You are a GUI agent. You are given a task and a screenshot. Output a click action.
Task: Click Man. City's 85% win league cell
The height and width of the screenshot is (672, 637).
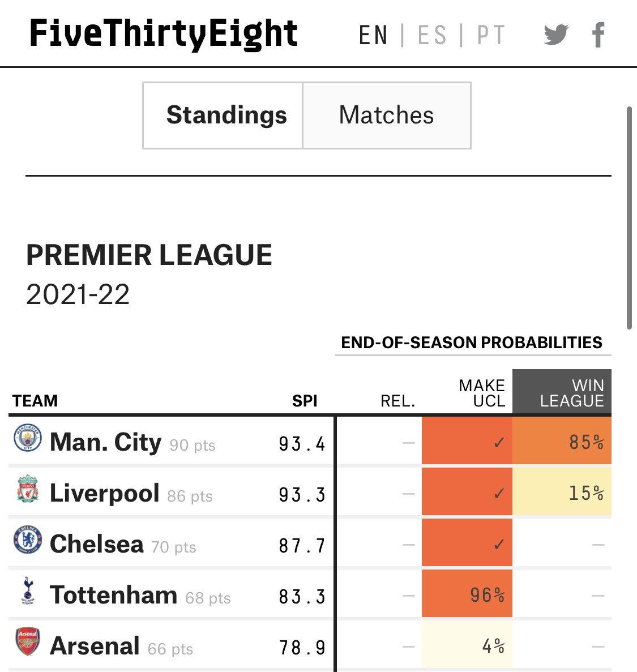(562, 442)
